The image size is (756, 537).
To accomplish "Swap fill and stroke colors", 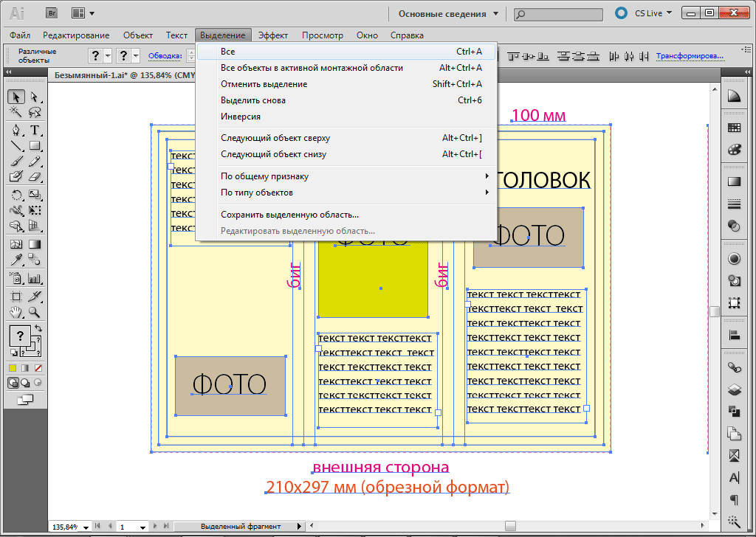I will (38, 328).
